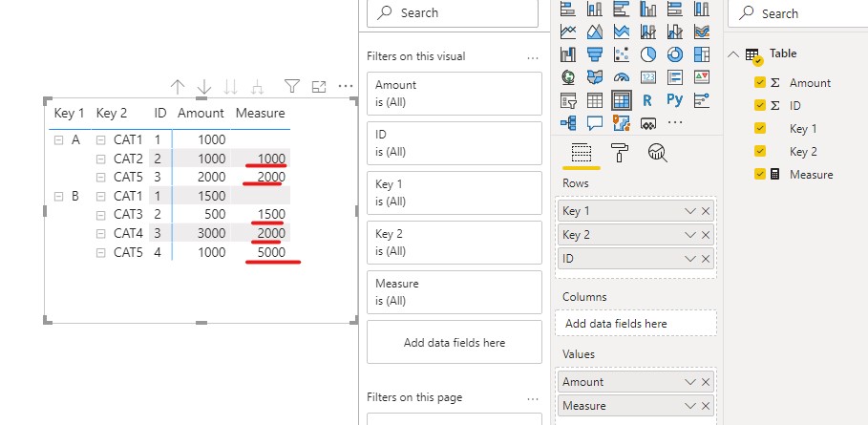
Task: Collapse the B row group in matrix
Action: tap(58, 197)
